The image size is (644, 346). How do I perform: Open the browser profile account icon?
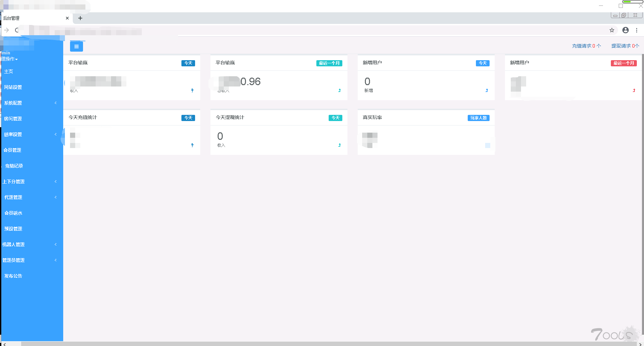pos(625,30)
